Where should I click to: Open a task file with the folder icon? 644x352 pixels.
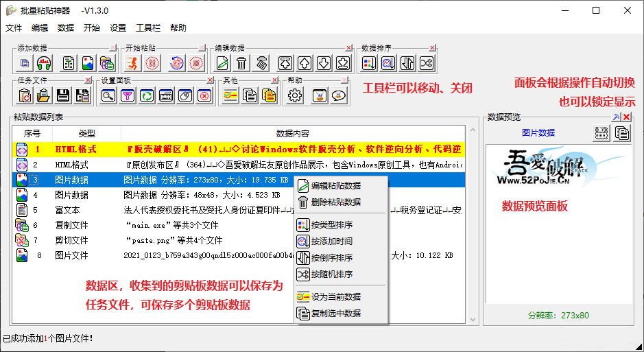pos(44,95)
